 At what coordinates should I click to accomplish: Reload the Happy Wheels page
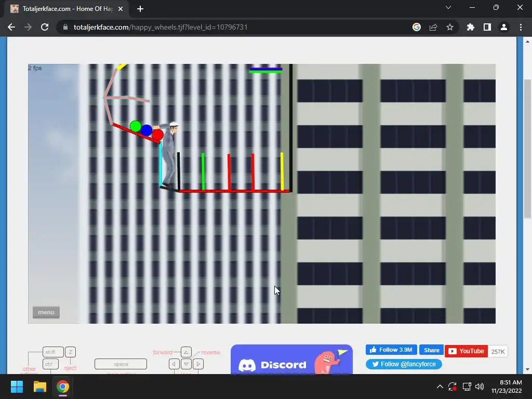pos(45,27)
